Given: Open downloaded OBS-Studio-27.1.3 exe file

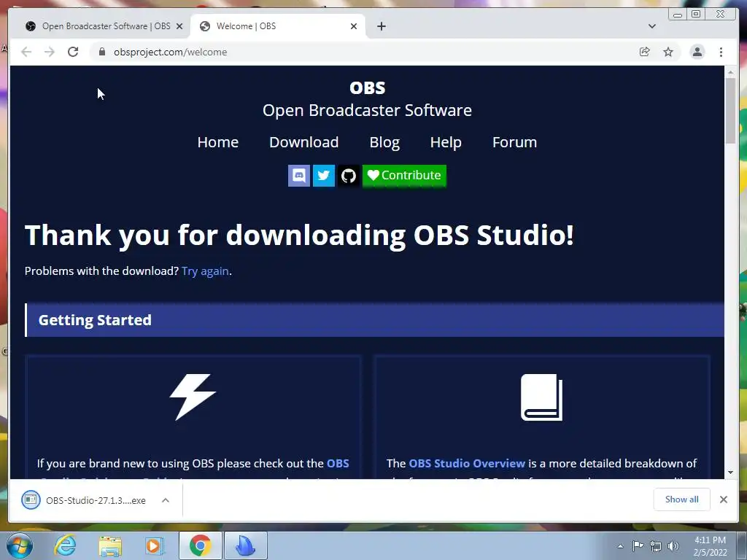Looking at the screenshot, I should pos(86,500).
